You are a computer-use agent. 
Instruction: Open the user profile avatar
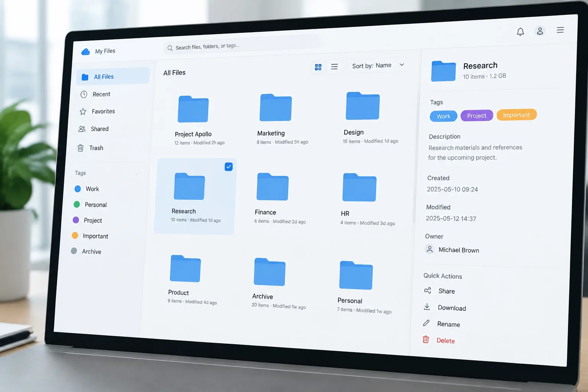[540, 31]
